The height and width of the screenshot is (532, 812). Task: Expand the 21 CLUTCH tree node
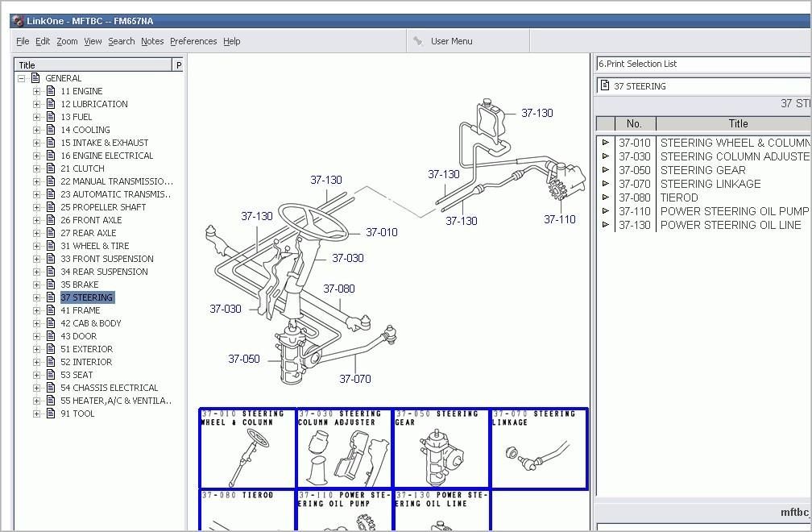point(36,168)
